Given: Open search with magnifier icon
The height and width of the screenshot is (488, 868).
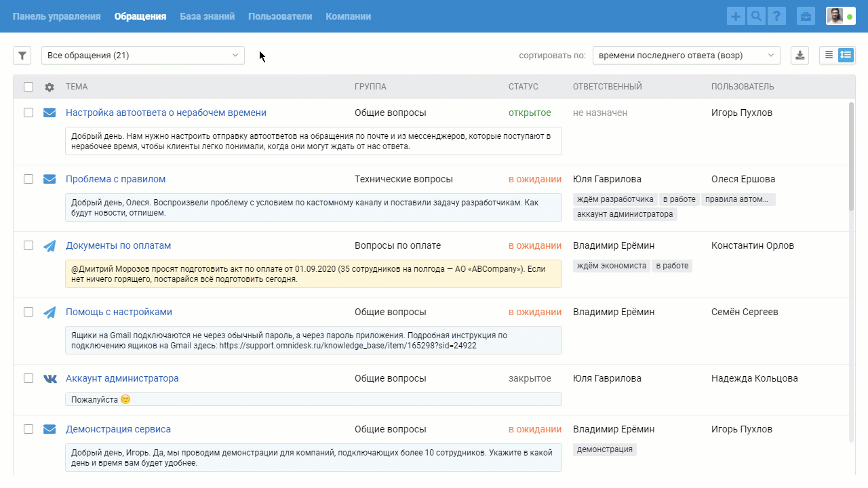Looking at the screenshot, I should pos(756,16).
